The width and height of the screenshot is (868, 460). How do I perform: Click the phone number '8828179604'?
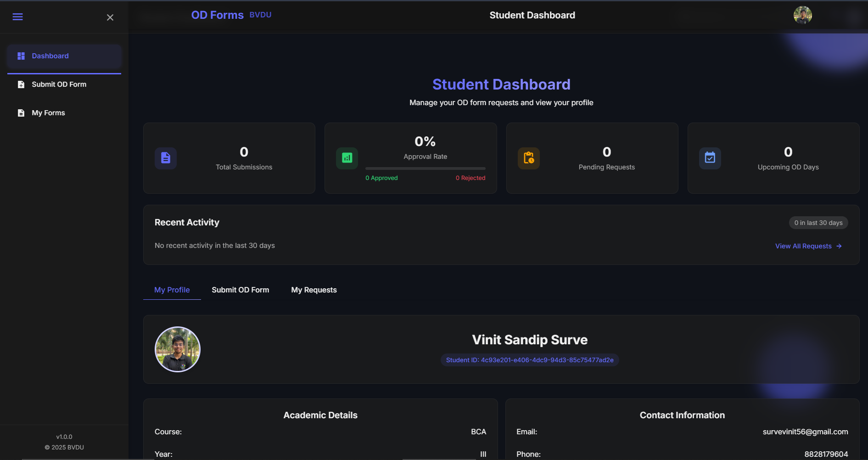pos(826,454)
